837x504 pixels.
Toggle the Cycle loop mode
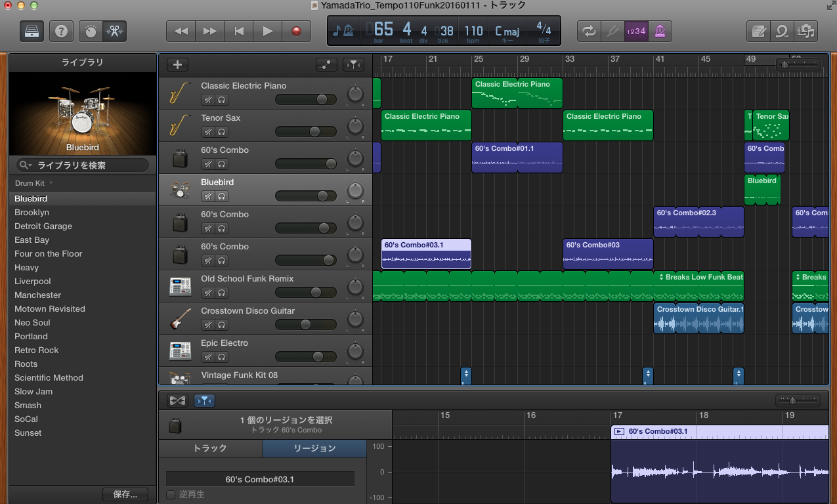pos(589,31)
